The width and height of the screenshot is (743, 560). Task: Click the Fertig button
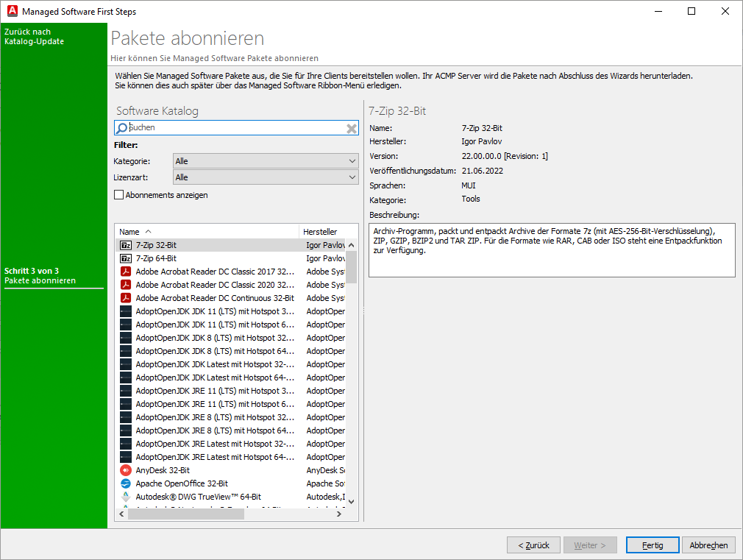(x=653, y=545)
